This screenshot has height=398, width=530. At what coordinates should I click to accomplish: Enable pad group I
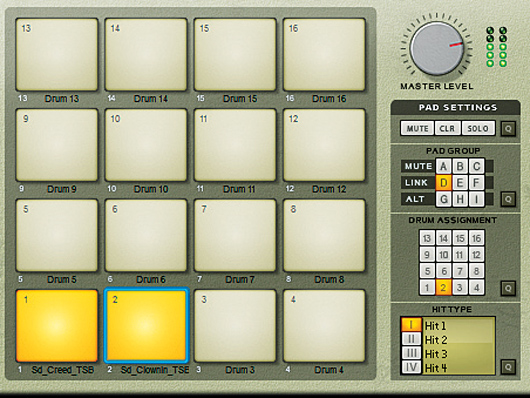pos(476,199)
